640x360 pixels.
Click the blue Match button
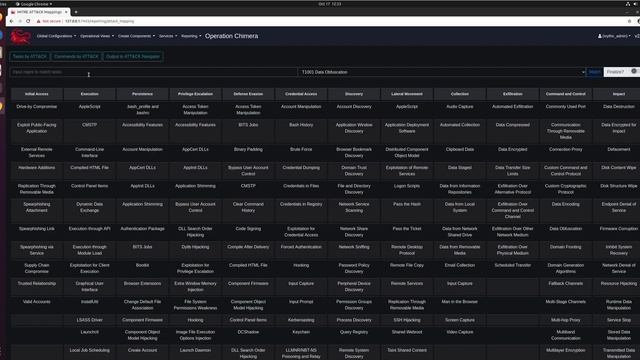[x=594, y=72]
